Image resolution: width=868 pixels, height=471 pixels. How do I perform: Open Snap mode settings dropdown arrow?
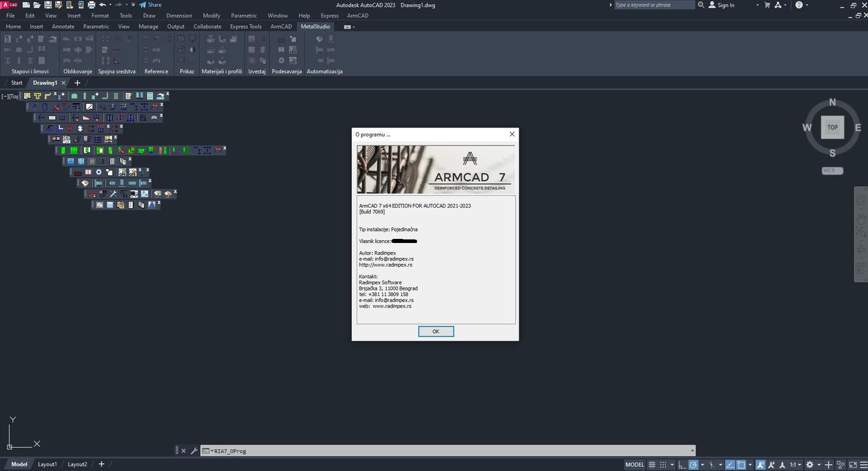[672, 465]
